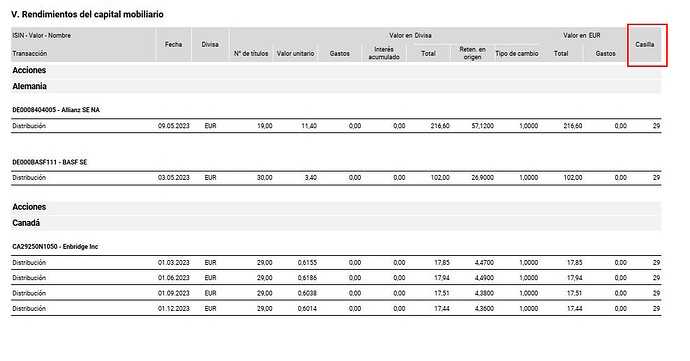Viewport: 690px width, 361px height.
Task: Click the Valor unitario column header
Action: [x=295, y=54]
